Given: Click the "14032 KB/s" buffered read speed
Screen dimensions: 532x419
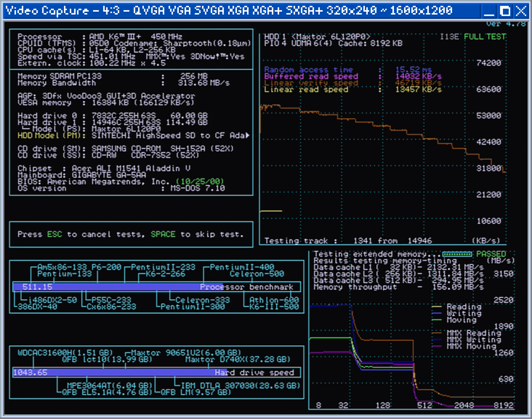Looking at the screenshot, I should (418, 76).
